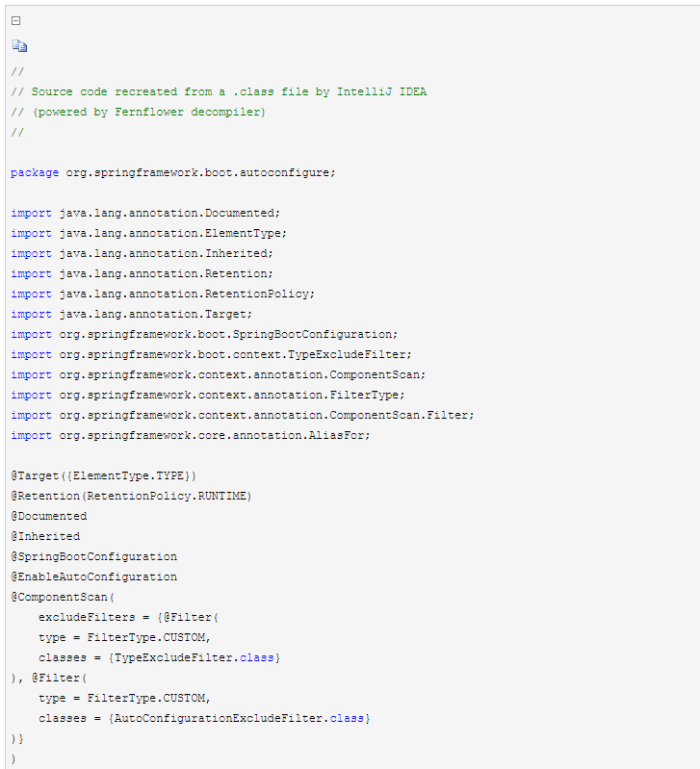This screenshot has width=700, height=769.
Task: Click import java.lang.annotation.Retention; line
Action: (143, 273)
